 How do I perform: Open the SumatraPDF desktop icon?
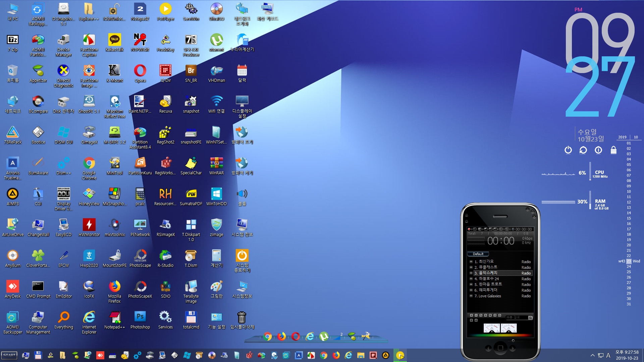(191, 197)
